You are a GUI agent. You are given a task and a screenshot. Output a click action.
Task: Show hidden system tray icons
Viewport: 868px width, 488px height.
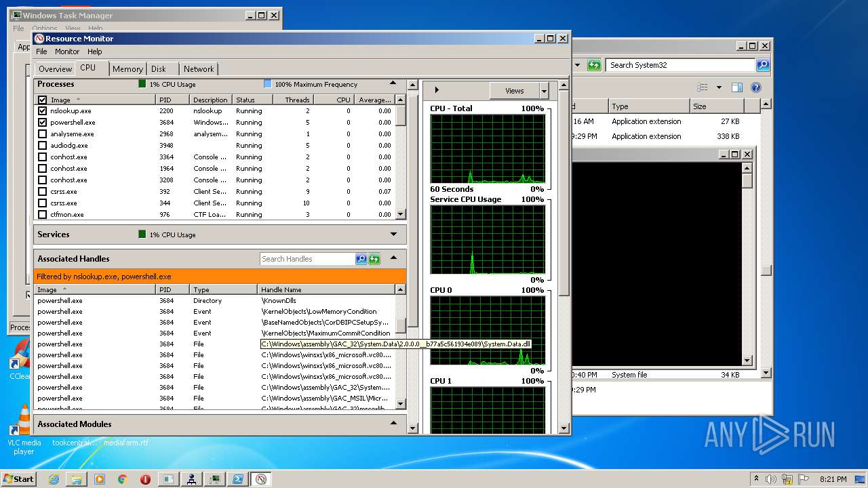click(x=756, y=479)
